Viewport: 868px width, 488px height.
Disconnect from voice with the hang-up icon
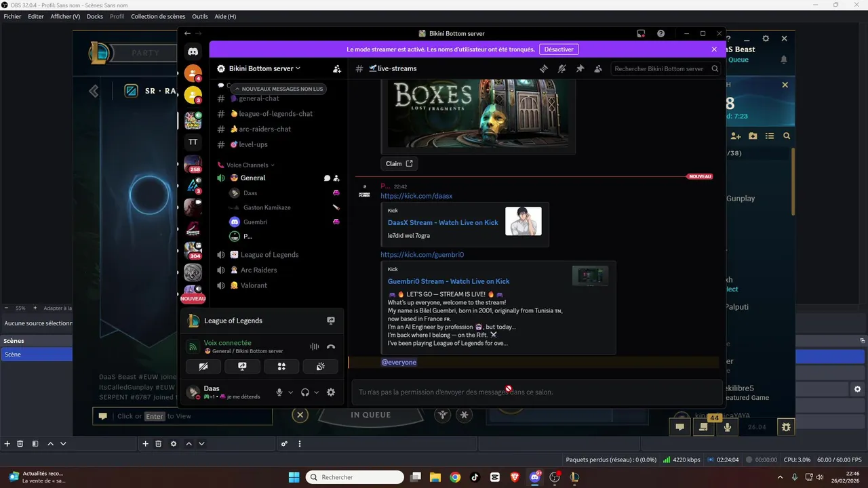coord(331,346)
